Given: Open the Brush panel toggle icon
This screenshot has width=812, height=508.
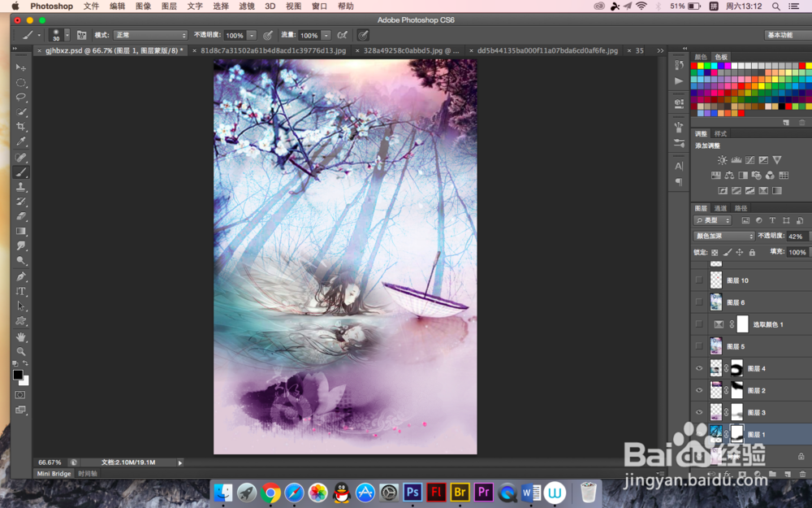Looking at the screenshot, I should pos(81,35).
